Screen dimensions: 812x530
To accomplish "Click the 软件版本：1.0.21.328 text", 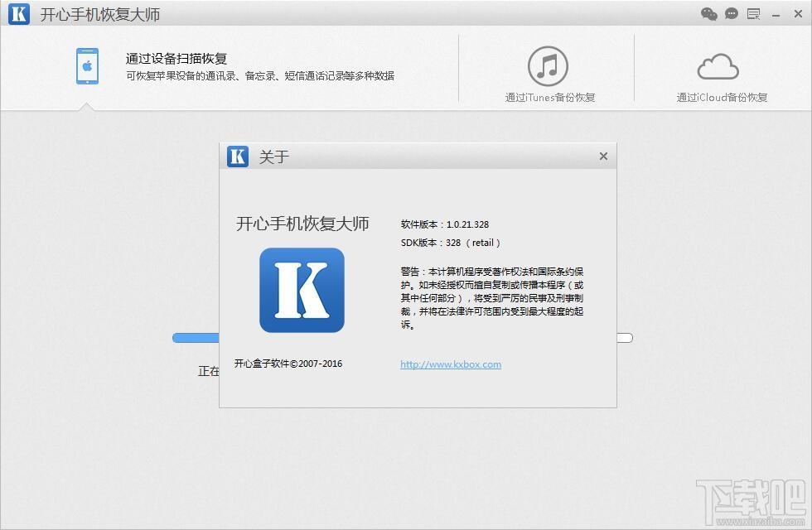I will pos(445,224).
